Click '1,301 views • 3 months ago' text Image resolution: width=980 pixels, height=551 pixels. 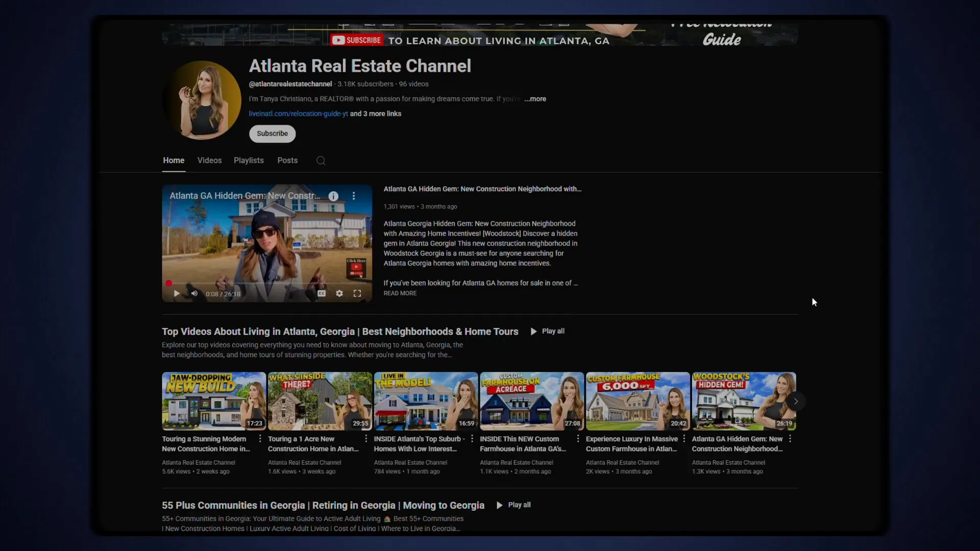pos(420,207)
